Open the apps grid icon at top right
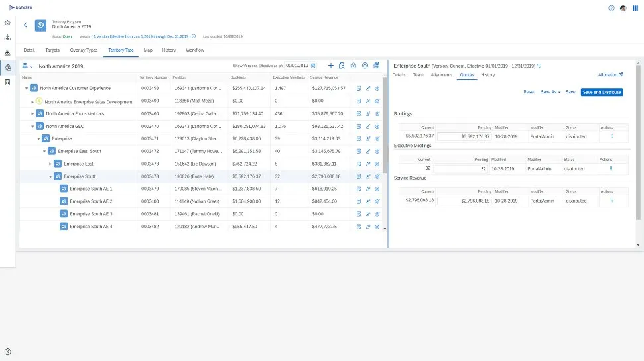Image resolution: width=644 pixels, height=361 pixels. pyautogui.click(x=635, y=8)
